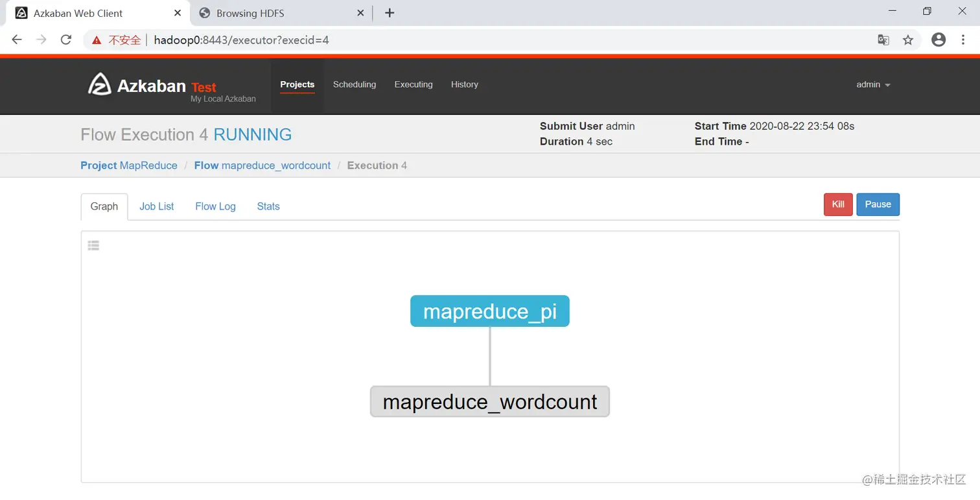Open the Chrome profile avatar icon
980x500 pixels.
point(938,40)
